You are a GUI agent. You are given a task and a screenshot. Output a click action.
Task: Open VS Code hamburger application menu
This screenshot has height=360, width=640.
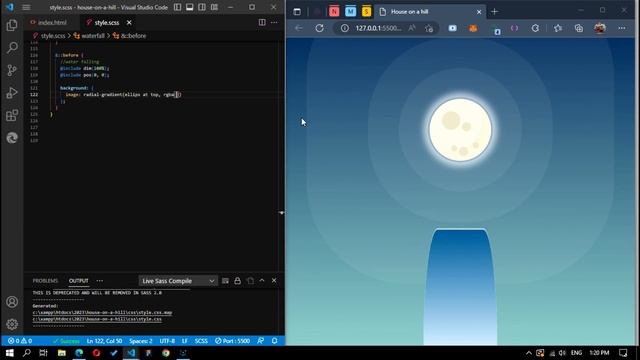click(x=26, y=7)
